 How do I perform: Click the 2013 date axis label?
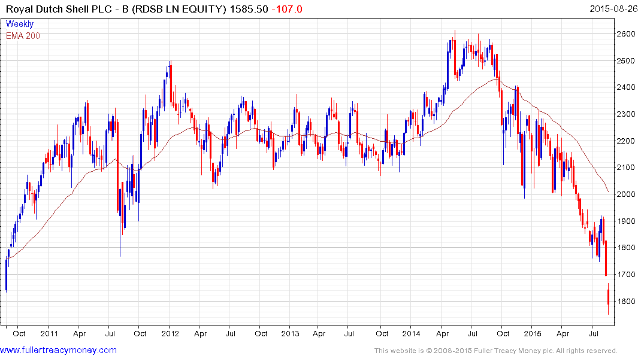pyautogui.click(x=290, y=333)
